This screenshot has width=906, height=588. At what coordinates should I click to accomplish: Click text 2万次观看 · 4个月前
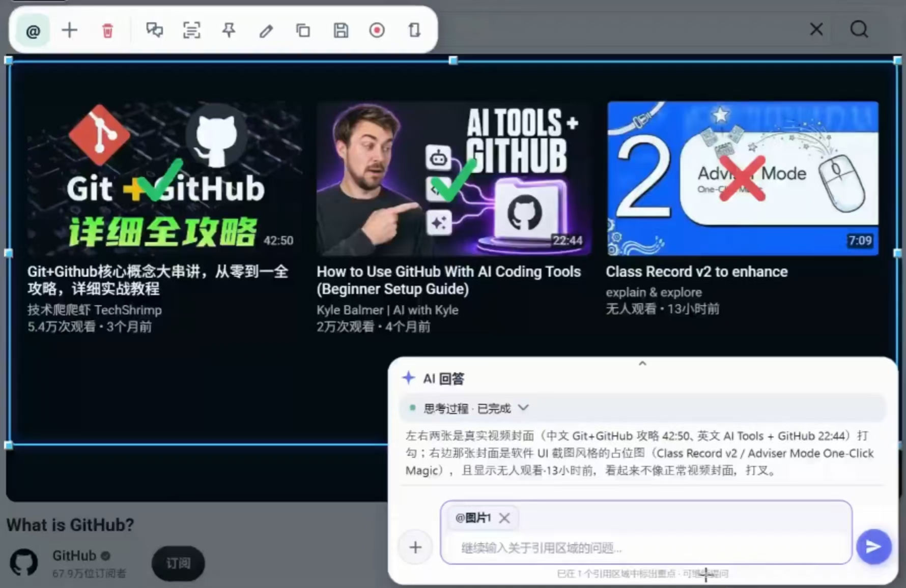(x=373, y=327)
